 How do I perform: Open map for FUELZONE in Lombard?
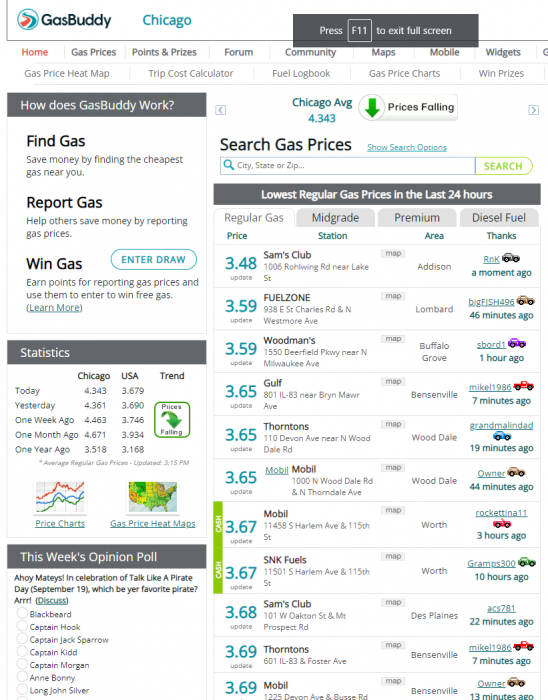(393, 296)
